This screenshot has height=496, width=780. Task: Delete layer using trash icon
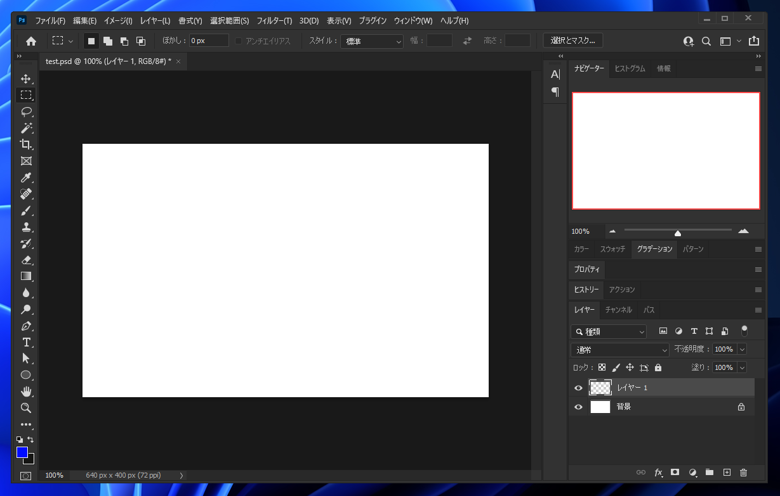click(x=744, y=472)
